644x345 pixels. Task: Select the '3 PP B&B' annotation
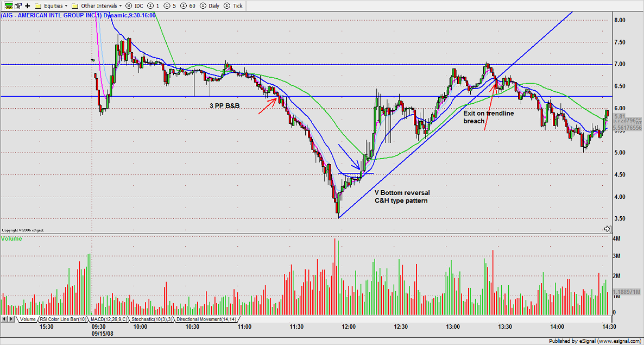(225, 106)
